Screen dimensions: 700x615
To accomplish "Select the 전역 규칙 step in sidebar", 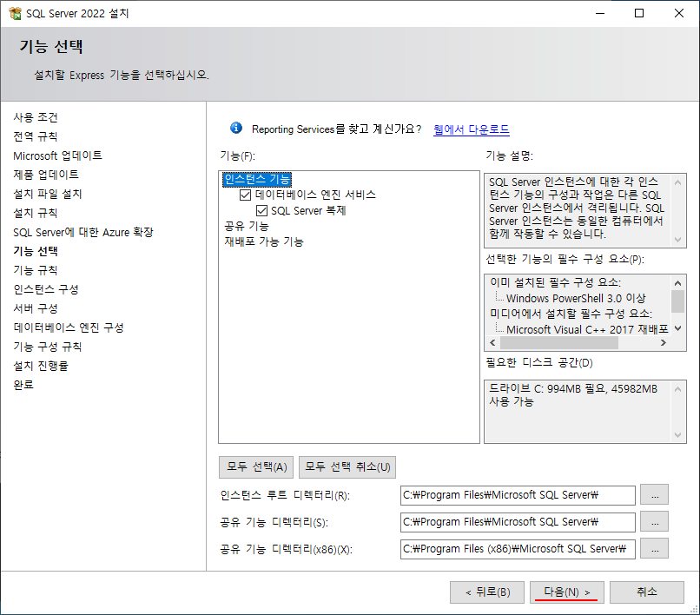I will click(x=36, y=136).
